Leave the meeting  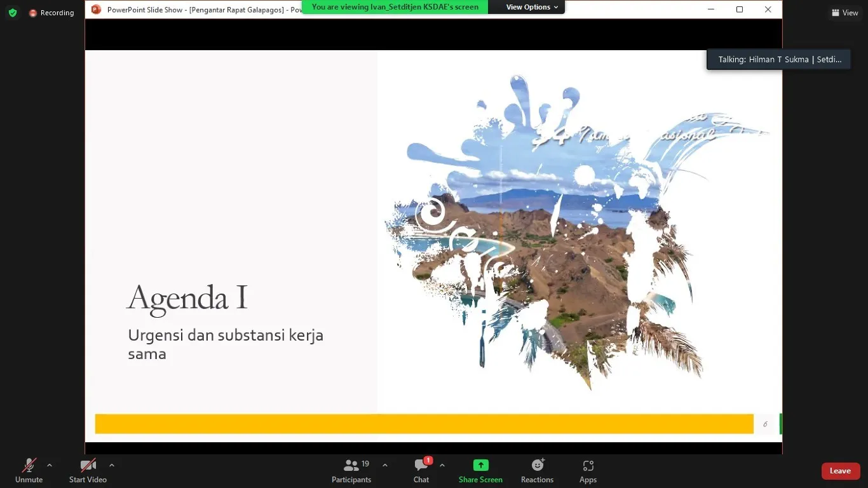pos(840,471)
